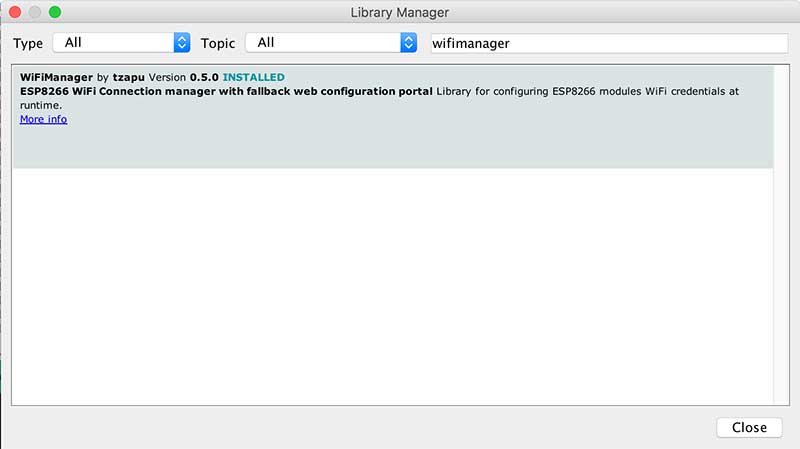Click the teal INSTALLED status label
The height and width of the screenshot is (449, 800).
pyautogui.click(x=253, y=77)
